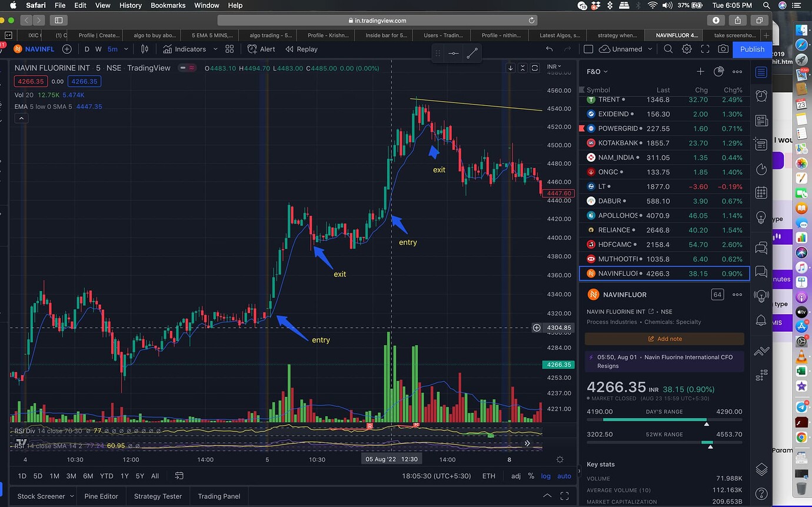Click the compare/add symbol plus icon
The width and height of the screenshot is (812, 507).
(x=67, y=49)
